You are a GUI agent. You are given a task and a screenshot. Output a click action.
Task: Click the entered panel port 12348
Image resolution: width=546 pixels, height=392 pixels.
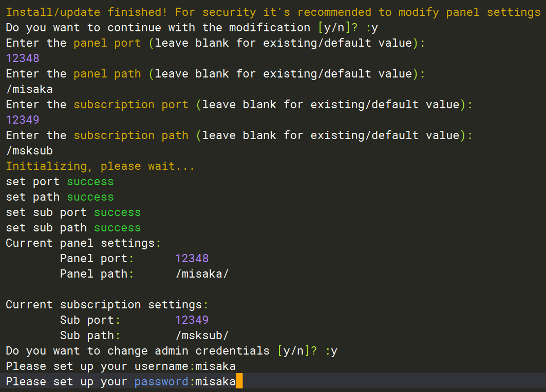click(23, 58)
